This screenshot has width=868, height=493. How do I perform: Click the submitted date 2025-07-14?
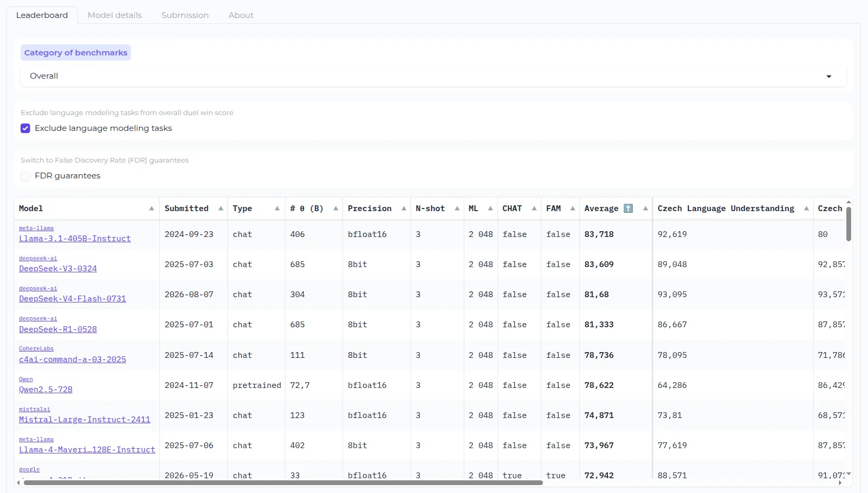[189, 355]
